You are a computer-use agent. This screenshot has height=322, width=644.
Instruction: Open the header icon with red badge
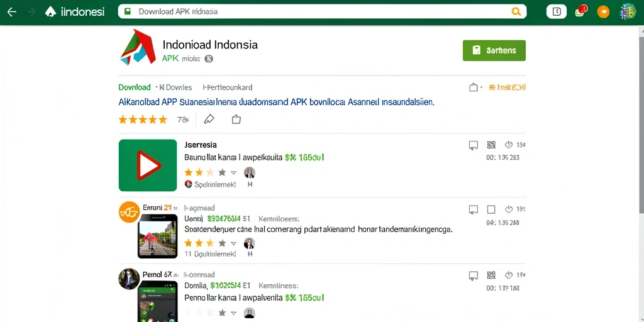click(581, 11)
